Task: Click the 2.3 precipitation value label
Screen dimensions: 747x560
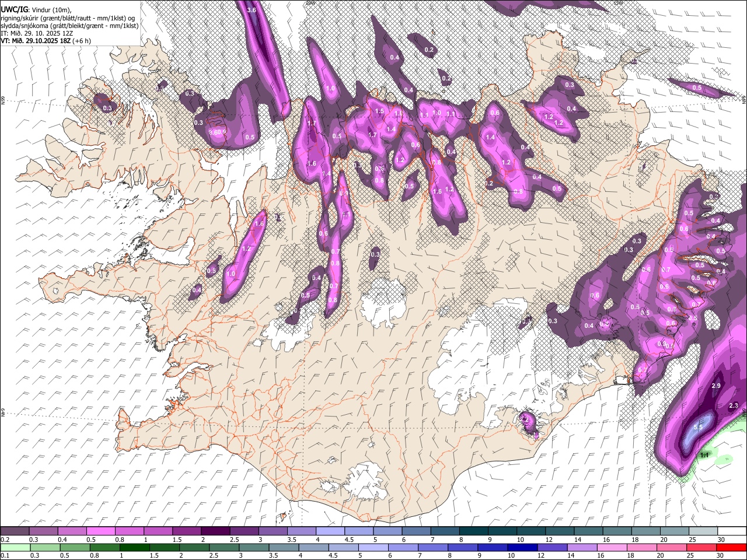Action: [x=734, y=405]
